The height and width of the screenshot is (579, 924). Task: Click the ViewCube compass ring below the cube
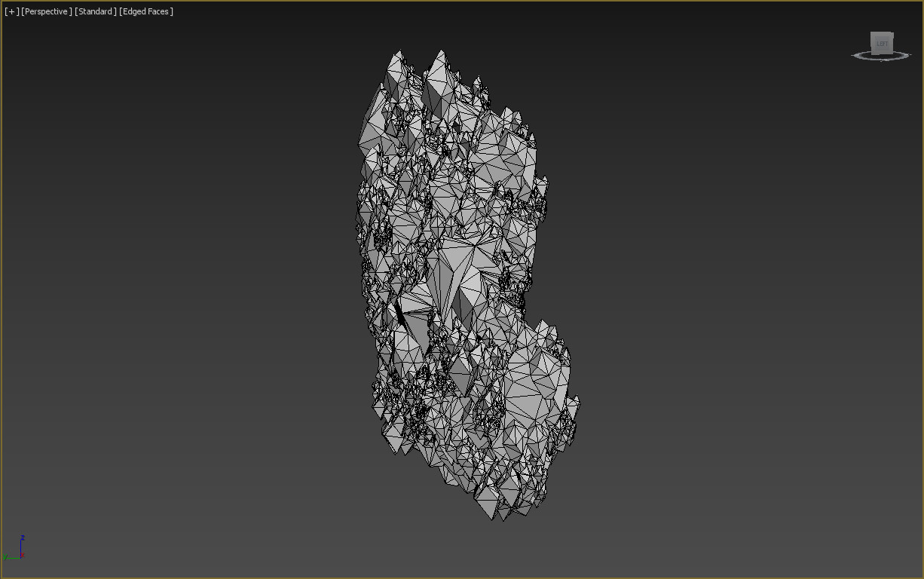coord(881,58)
